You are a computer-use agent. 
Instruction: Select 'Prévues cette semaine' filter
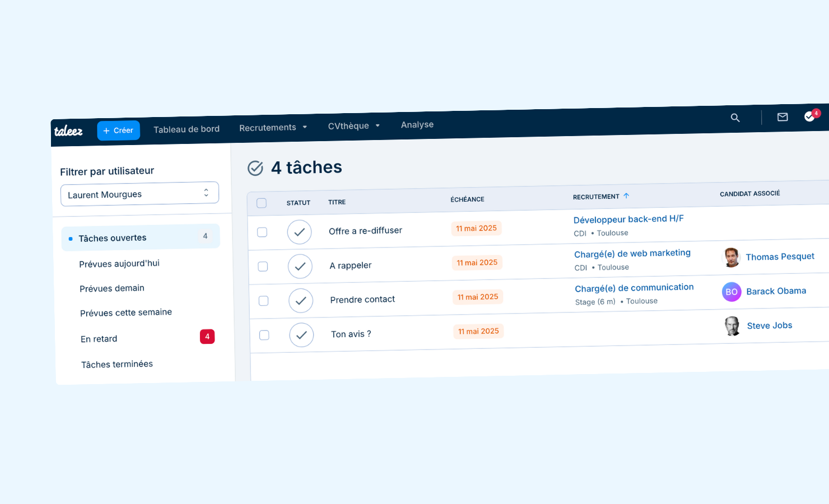tap(126, 312)
